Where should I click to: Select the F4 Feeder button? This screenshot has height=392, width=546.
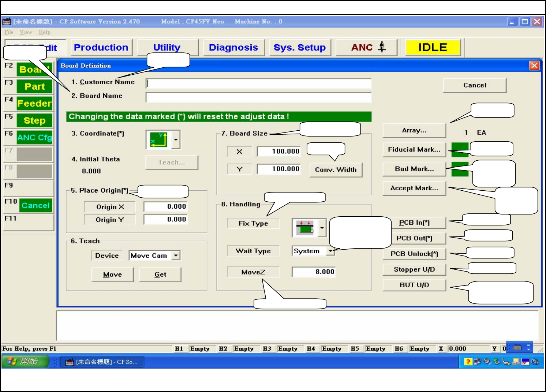click(x=34, y=104)
